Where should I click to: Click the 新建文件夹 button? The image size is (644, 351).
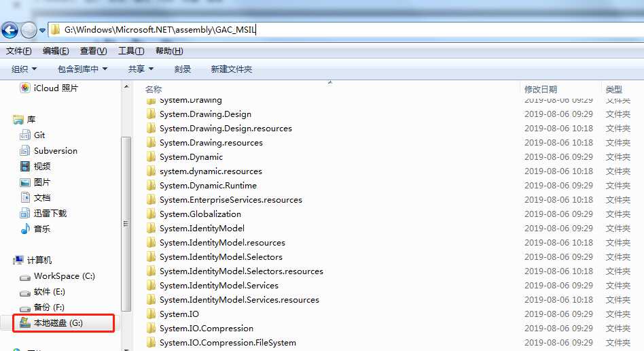coord(231,69)
